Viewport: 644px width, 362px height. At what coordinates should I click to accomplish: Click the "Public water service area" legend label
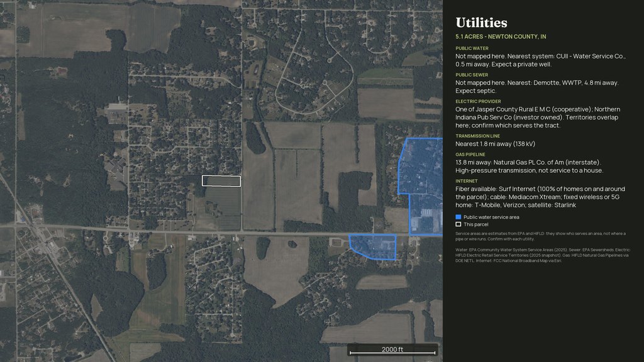coord(491,217)
